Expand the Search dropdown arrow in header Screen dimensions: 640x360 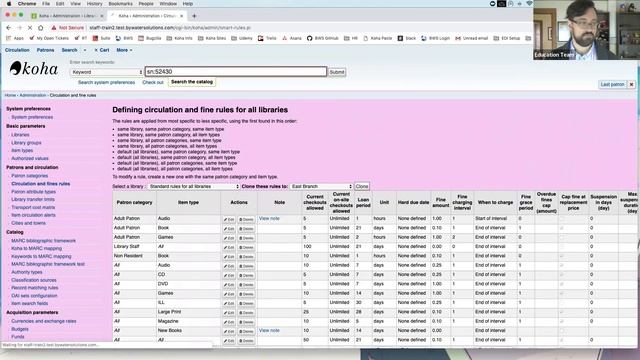(x=85, y=50)
